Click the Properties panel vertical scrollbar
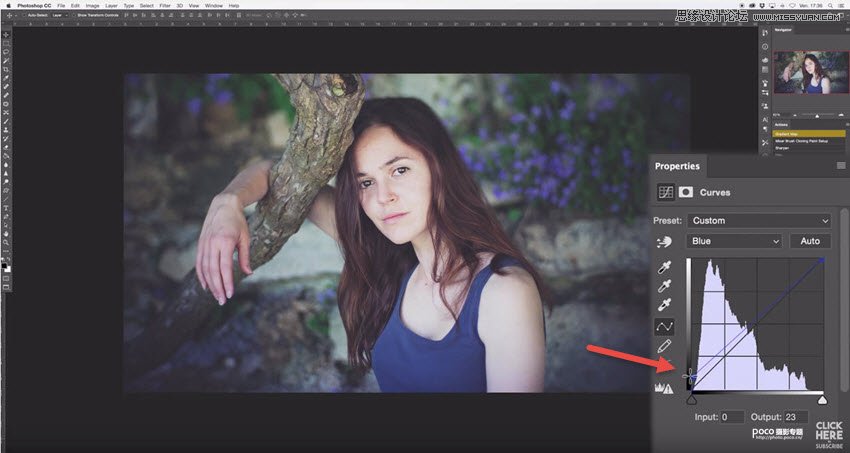850x453 pixels. tap(843, 298)
